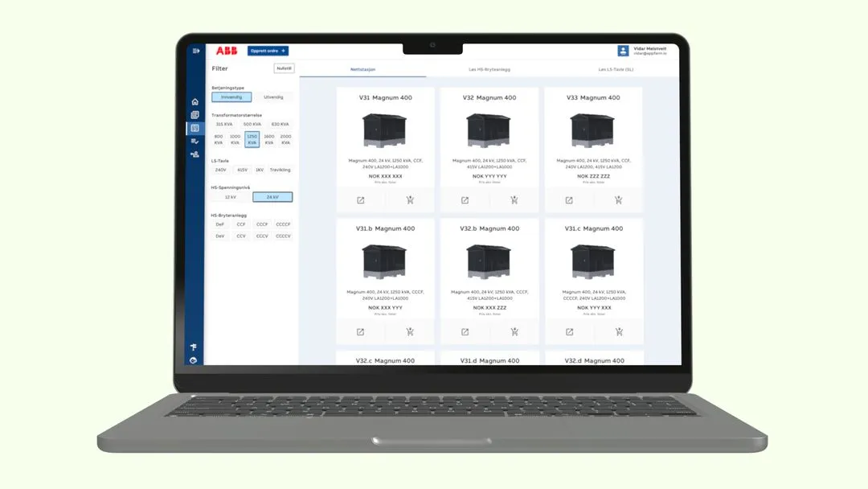The height and width of the screenshot is (489, 868).
Task: Switch to the Løs LS-Tavle (SL) tab
Action: (x=616, y=69)
